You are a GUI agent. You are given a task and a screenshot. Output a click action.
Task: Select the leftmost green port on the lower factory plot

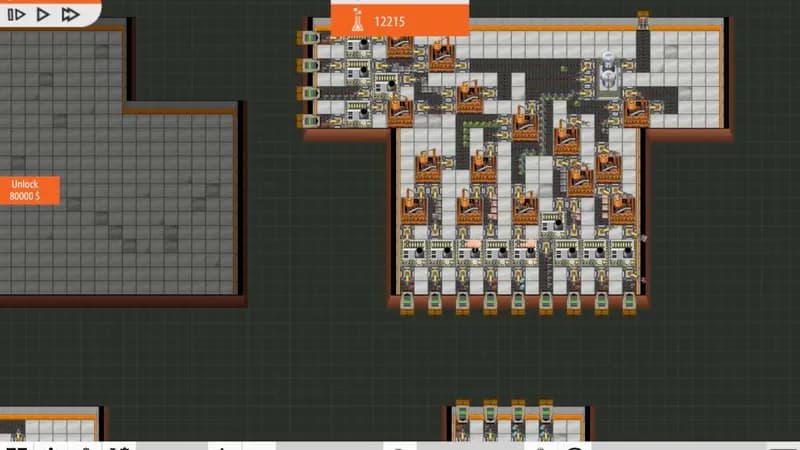463,411
